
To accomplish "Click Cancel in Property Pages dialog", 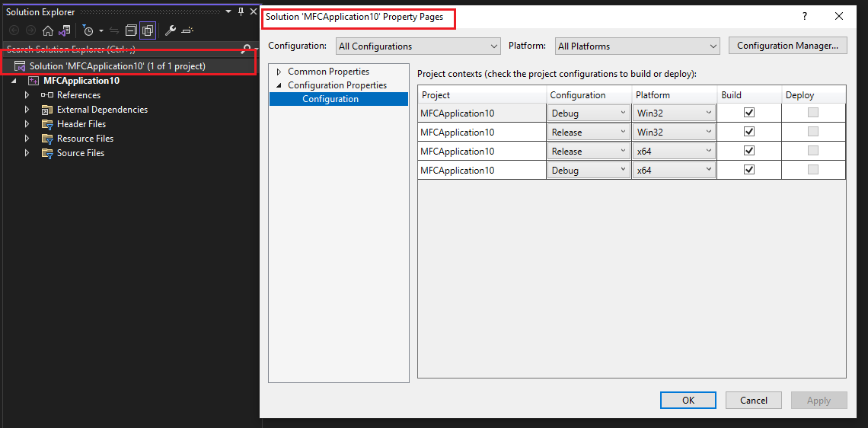I will (754, 401).
